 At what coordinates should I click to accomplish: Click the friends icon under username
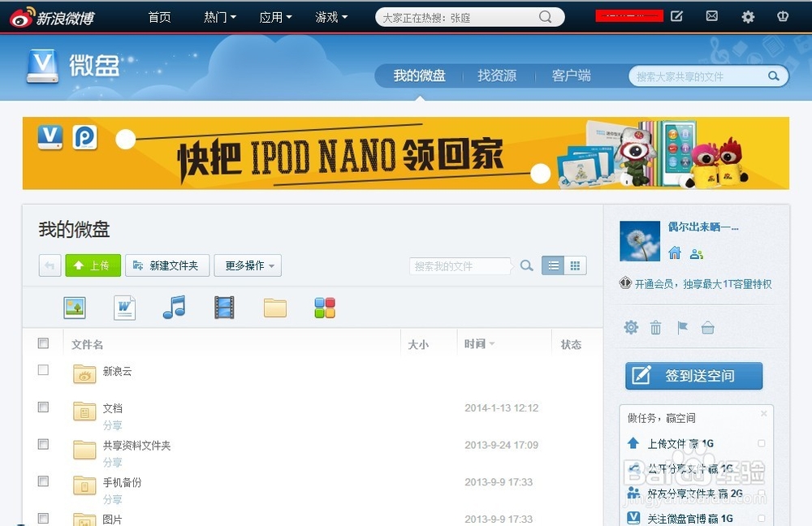tap(697, 254)
